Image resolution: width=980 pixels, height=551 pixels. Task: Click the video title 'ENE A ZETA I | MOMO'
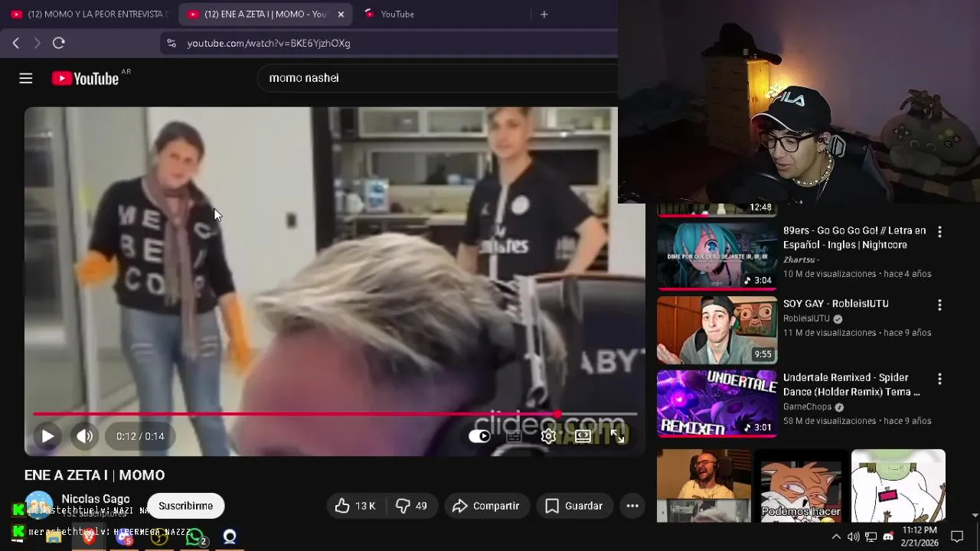point(95,475)
